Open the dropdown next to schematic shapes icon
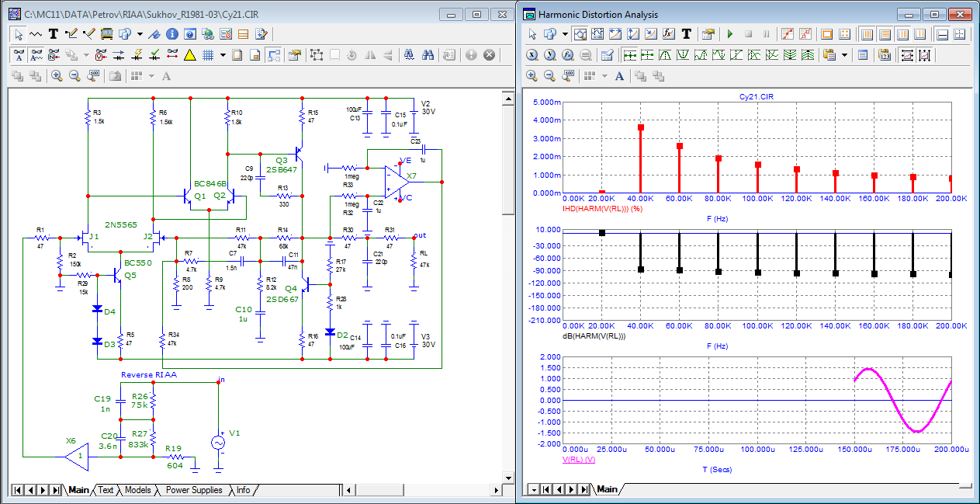The image size is (980, 504). pyautogui.click(x=140, y=34)
